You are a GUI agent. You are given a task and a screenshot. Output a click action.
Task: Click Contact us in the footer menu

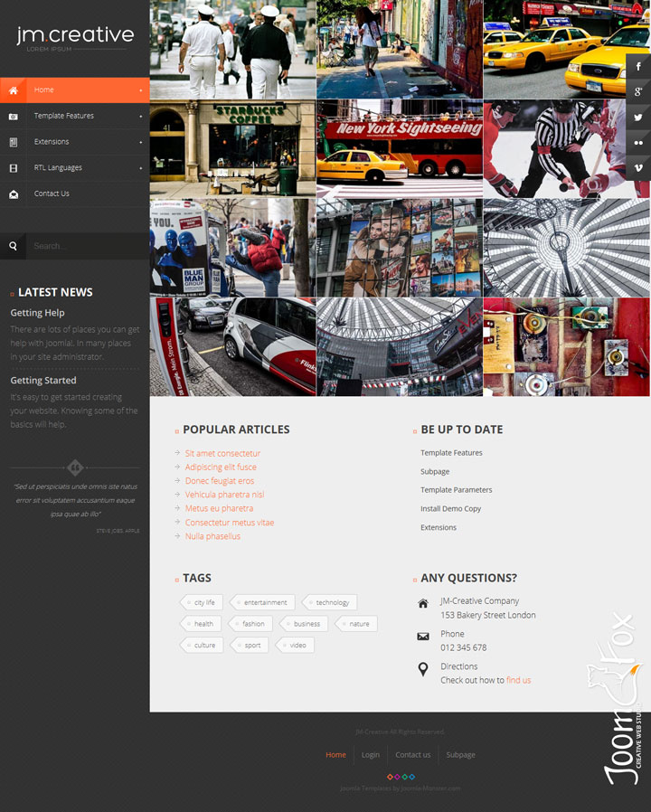click(413, 754)
